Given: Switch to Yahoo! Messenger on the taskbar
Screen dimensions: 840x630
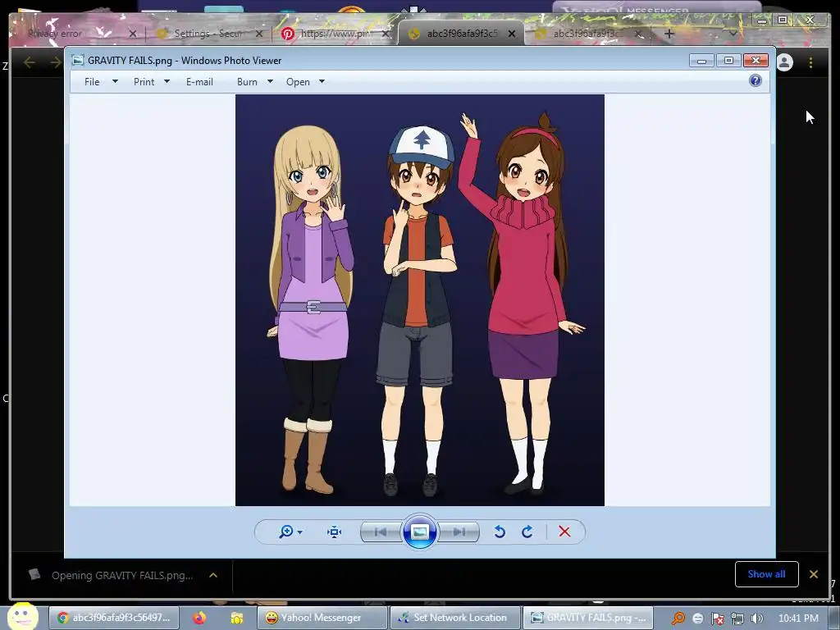Looking at the screenshot, I should click(322, 618).
